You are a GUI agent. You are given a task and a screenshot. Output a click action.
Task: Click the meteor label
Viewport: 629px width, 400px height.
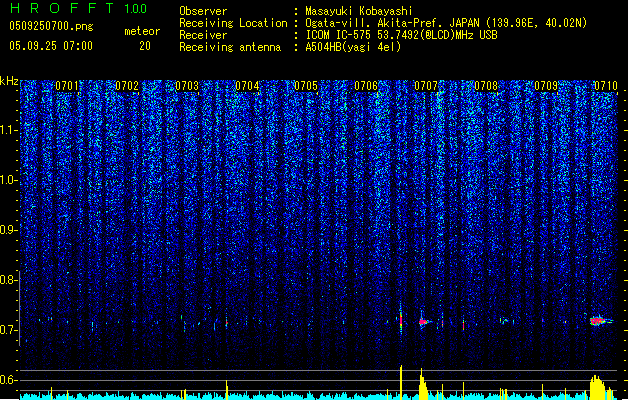click(142, 31)
